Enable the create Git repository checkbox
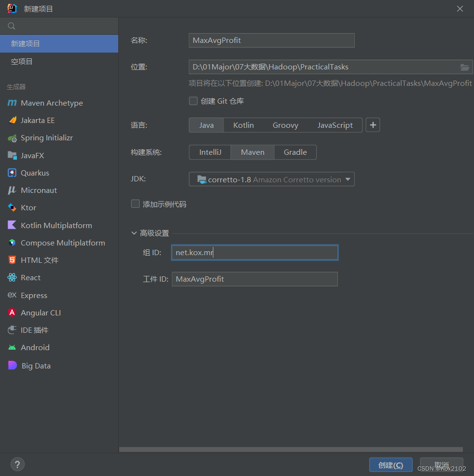Image resolution: width=474 pixels, height=476 pixels. [193, 101]
